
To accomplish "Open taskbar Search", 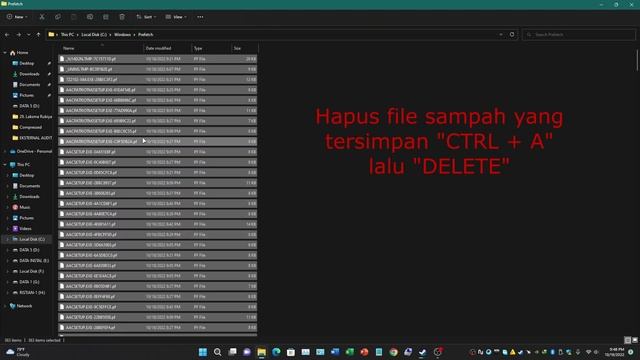I will [x=218, y=352].
